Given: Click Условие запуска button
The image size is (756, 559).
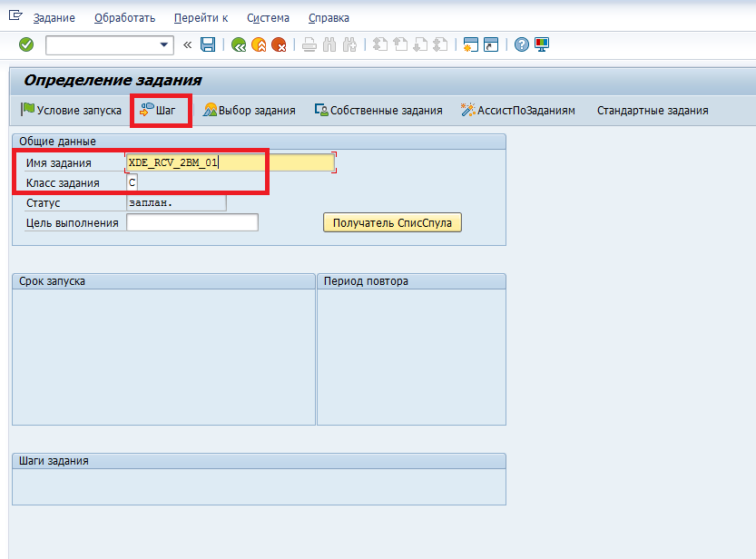Looking at the screenshot, I should 71,111.
